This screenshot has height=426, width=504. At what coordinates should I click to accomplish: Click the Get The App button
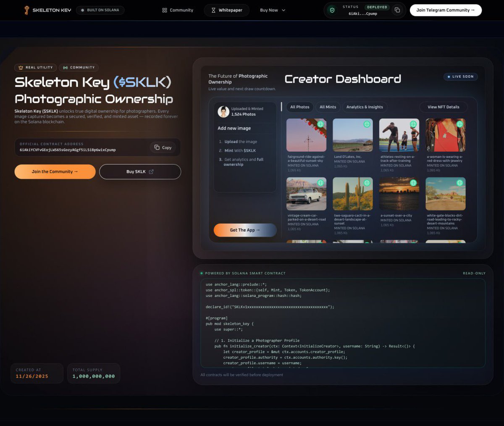click(x=245, y=230)
